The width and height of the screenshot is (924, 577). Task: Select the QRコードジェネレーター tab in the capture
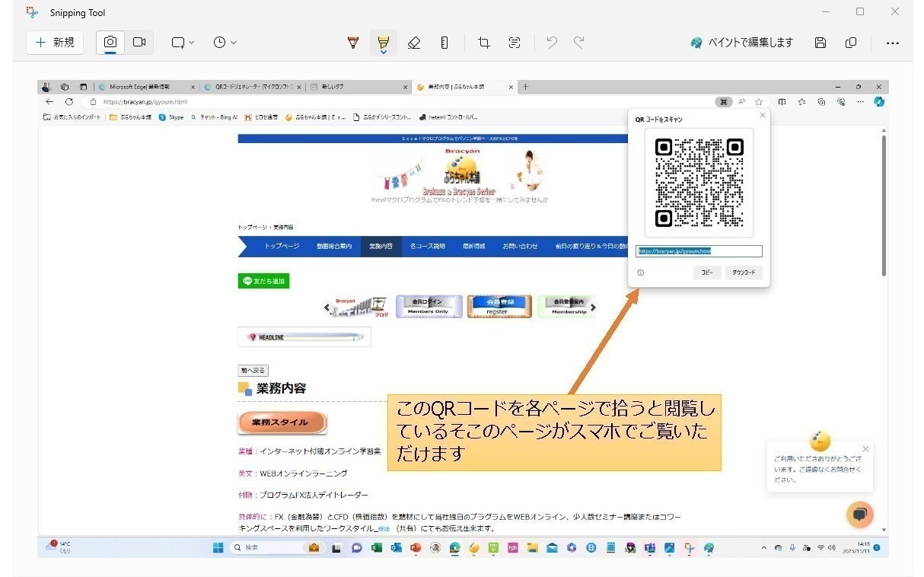point(253,87)
